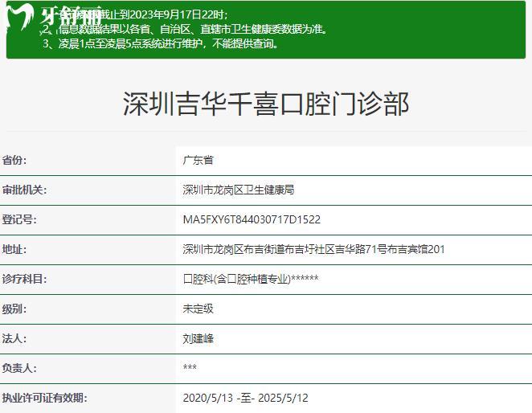Select the 诊疗科目 label
The width and height of the screenshot is (532, 413).
coord(24,279)
